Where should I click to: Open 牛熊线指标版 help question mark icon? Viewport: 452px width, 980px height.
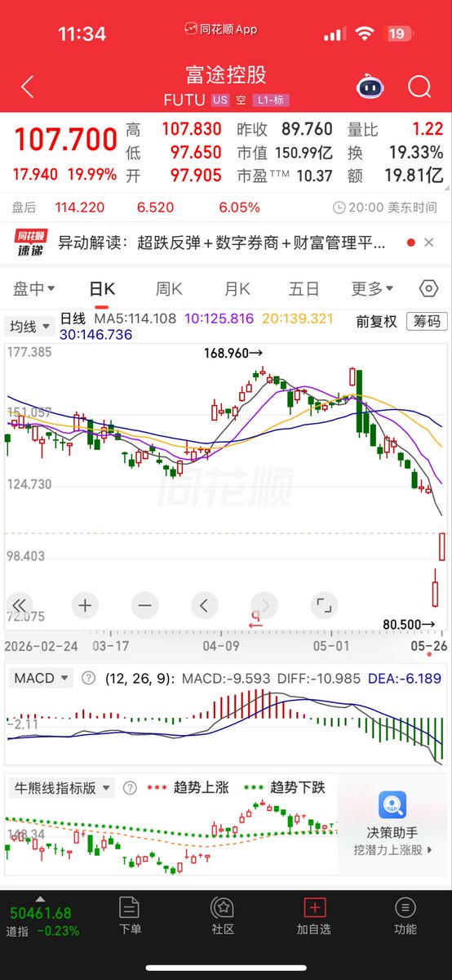tap(129, 788)
